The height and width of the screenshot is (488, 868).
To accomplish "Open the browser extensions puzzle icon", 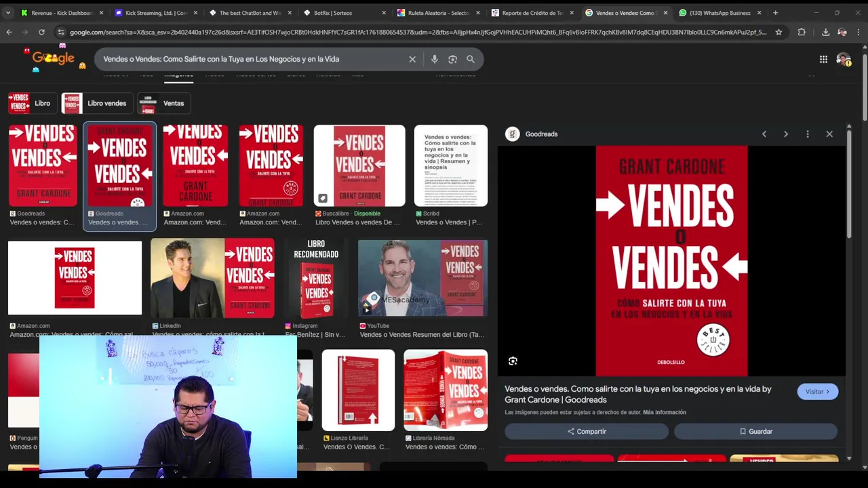I will click(802, 32).
